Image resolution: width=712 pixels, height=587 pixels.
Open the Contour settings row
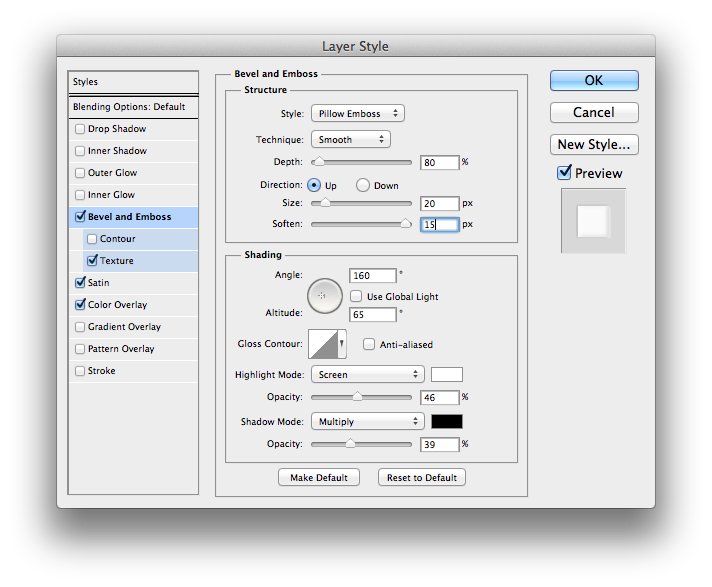(x=141, y=239)
